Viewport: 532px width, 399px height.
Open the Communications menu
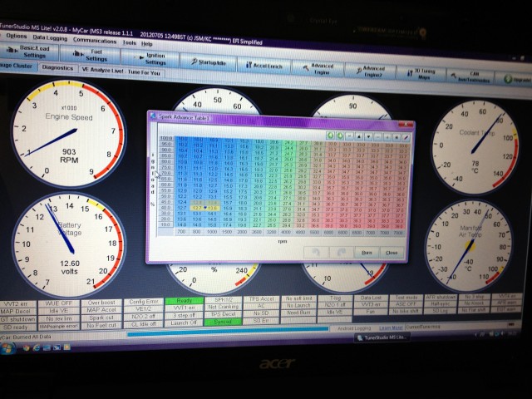pos(94,41)
